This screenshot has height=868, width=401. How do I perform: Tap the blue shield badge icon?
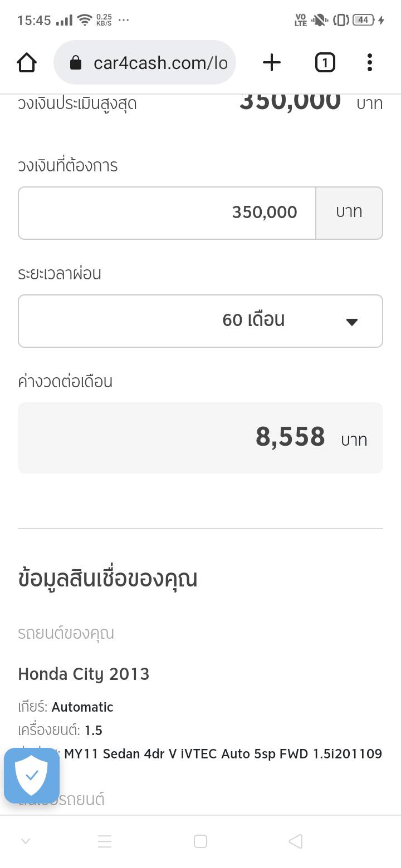pyautogui.click(x=32, y=775)
